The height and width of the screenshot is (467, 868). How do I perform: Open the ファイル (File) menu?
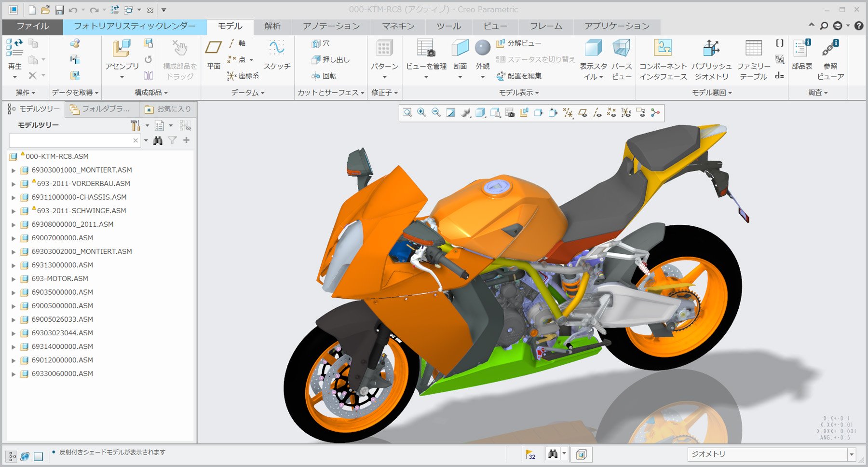(x=32, y=27)
